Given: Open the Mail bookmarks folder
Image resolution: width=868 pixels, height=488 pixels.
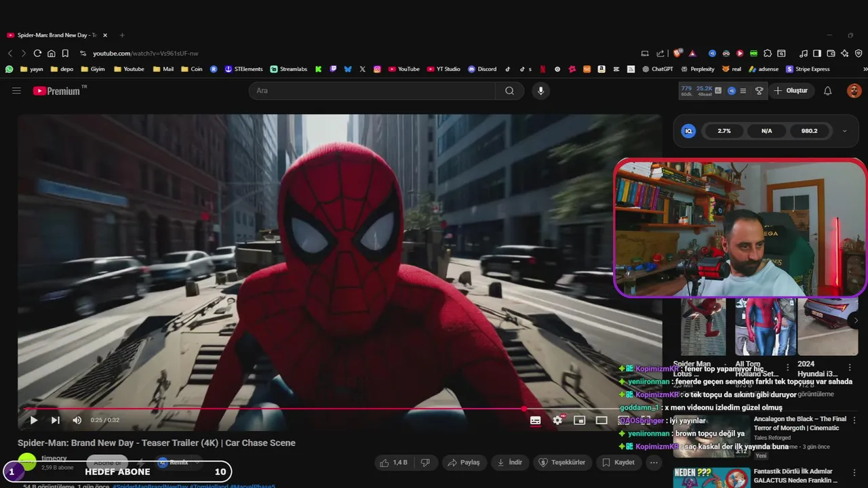Looking at the screenshot, I should [163, 69].
